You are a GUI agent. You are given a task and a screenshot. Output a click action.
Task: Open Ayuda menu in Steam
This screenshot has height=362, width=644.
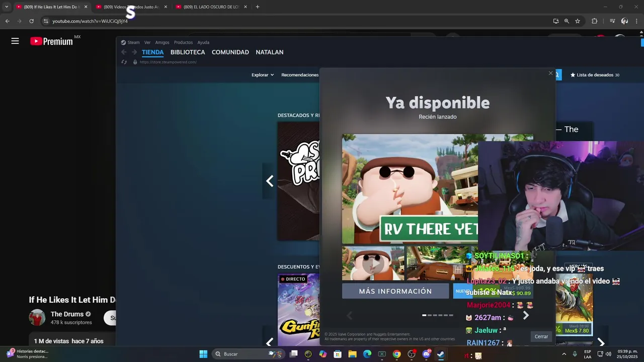(x=203, y=43)
